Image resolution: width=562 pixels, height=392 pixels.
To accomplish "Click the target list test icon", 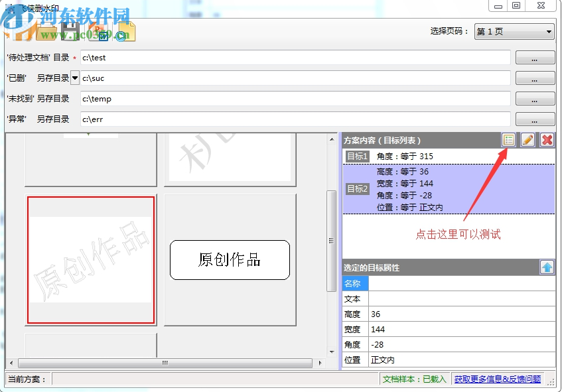I will point(509,140).
